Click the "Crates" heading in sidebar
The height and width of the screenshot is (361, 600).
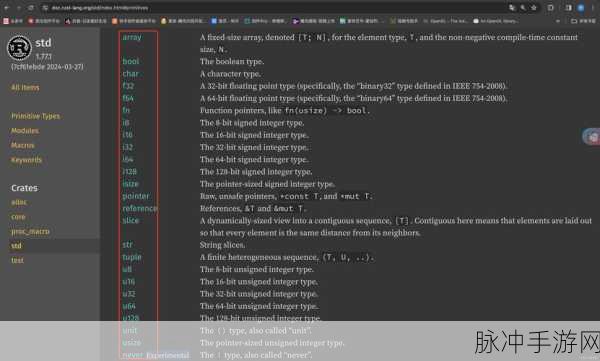tap(24, 188)
